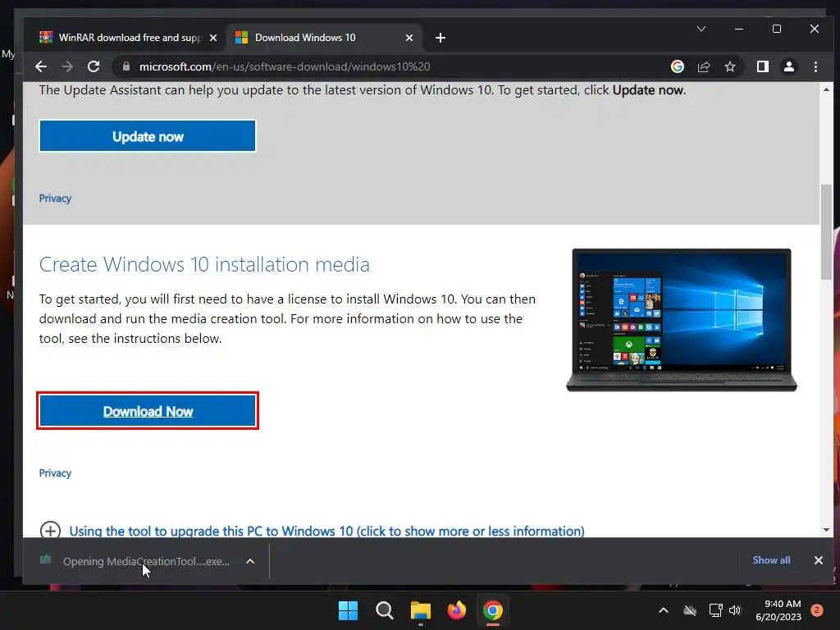Open the clock showing 9:40 AM
Viewport: 840px width, 630px height.
[x=778, y=610]
